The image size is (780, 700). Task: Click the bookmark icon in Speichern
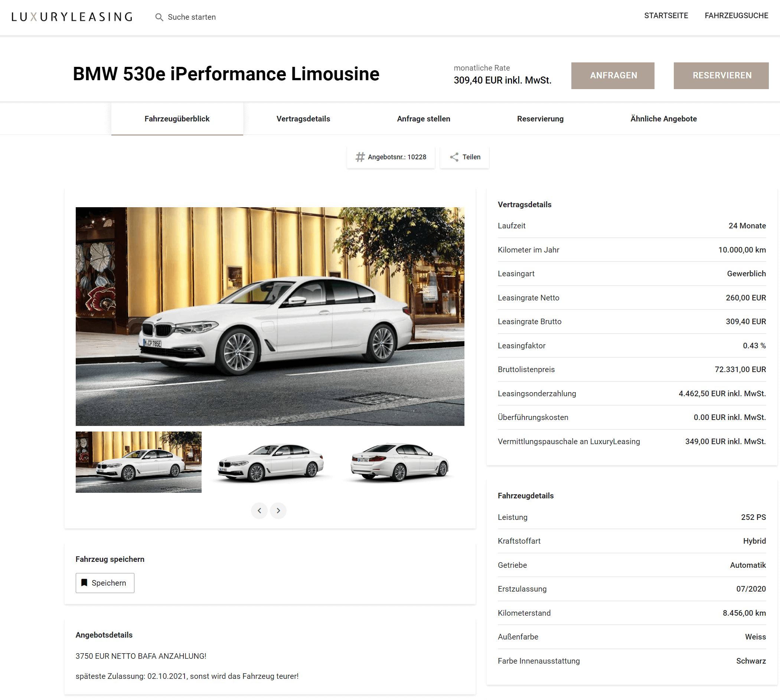(84, 582)
